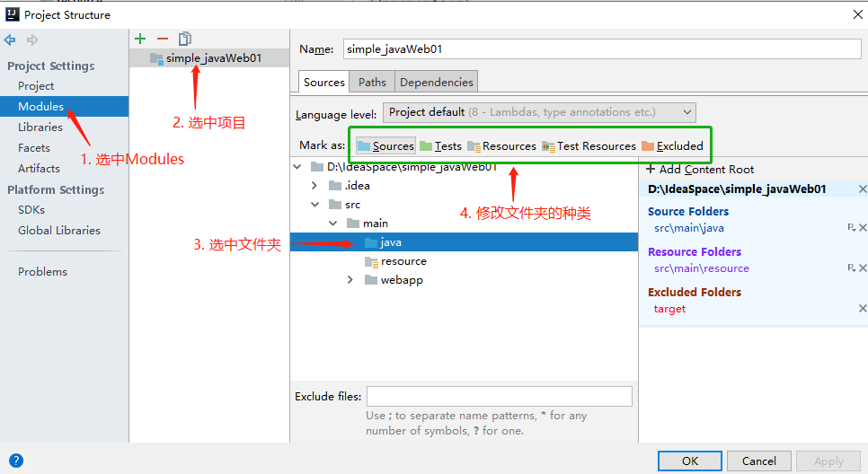The width and height of the screenshot is (868, 474).
Task: Unmark src\main\resource resource folder
Action: [863, 268]
